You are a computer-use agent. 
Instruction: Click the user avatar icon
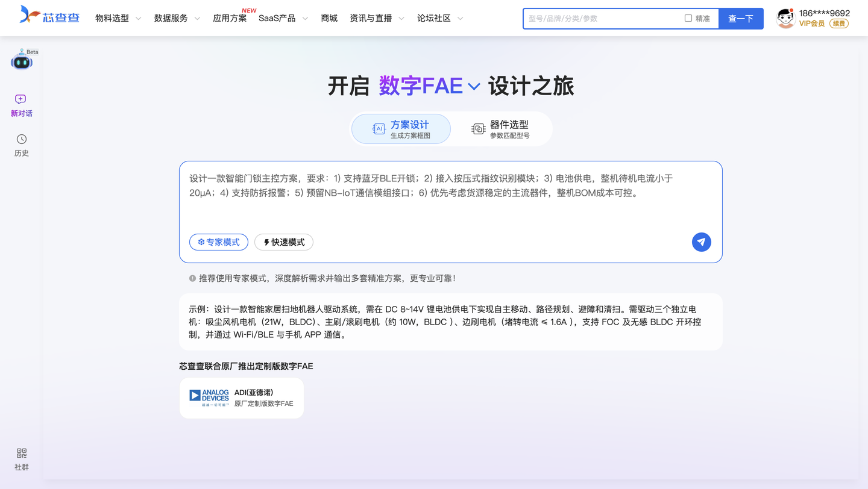click(785, 18)
